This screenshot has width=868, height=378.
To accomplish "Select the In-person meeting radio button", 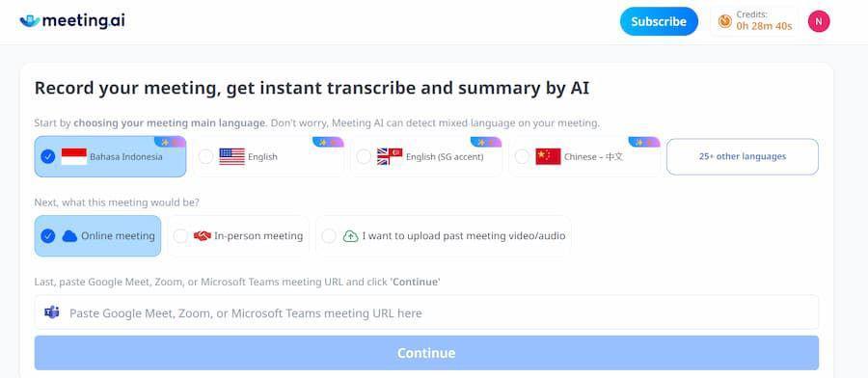I will (x=180, y=236).
